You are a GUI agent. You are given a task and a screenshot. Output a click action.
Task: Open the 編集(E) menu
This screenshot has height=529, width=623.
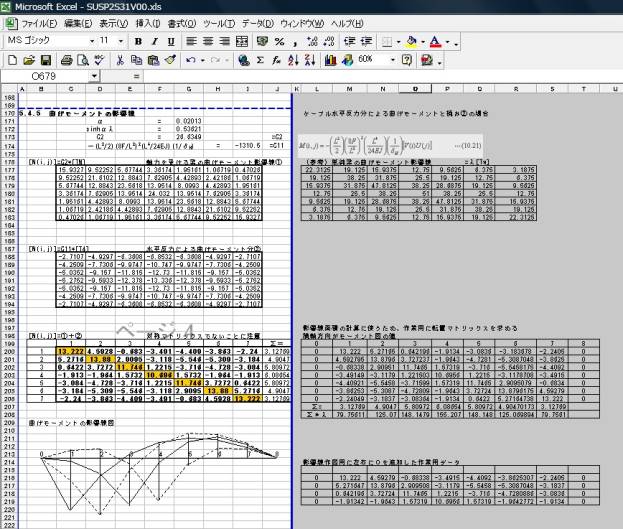[x=78, y=23]
